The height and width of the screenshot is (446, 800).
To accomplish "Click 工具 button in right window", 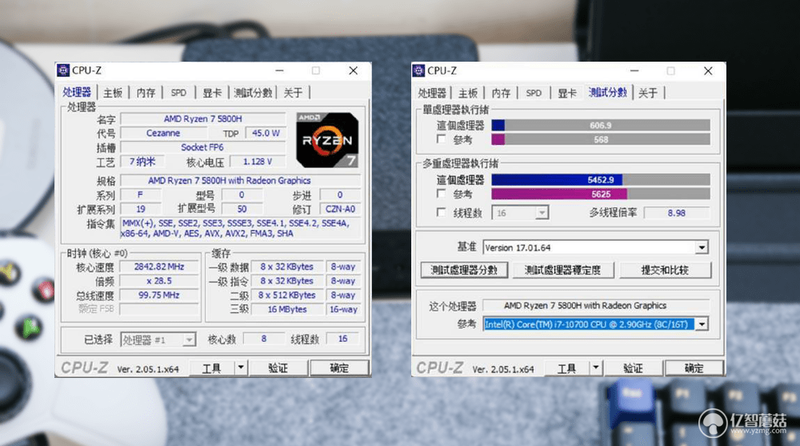I will coord(567,368).
